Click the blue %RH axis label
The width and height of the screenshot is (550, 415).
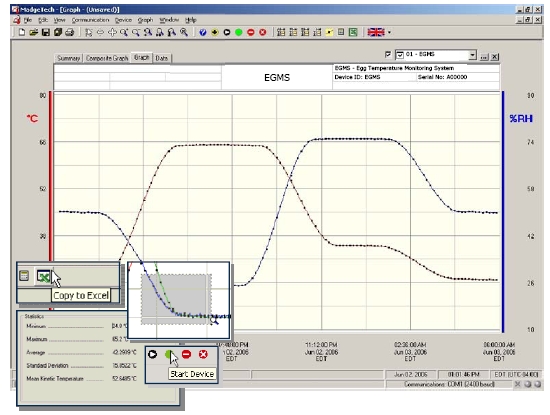tap(521, 119)
